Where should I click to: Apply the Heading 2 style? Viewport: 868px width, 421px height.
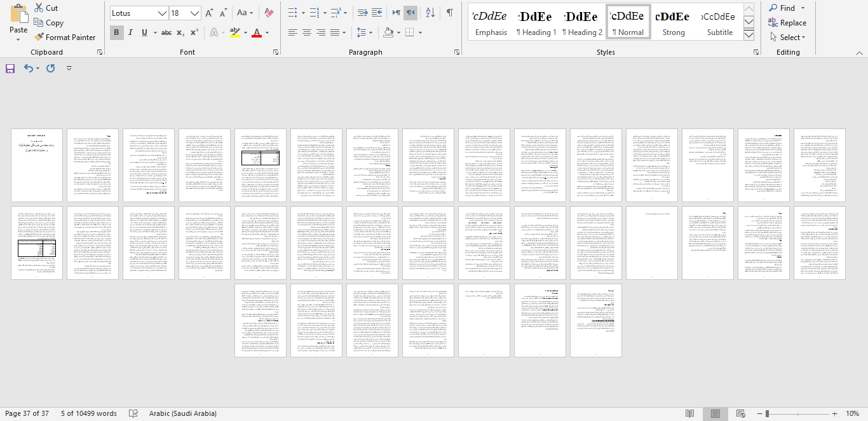[x=582, y=22]
